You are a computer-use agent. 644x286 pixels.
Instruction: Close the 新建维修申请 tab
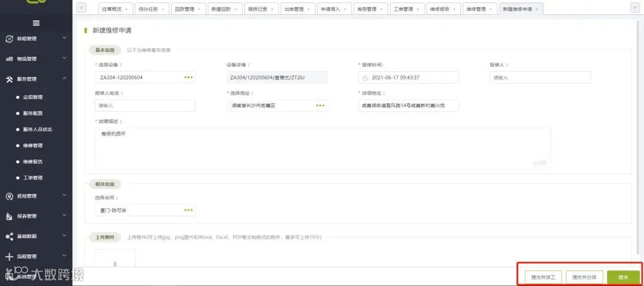click(537, 9)
